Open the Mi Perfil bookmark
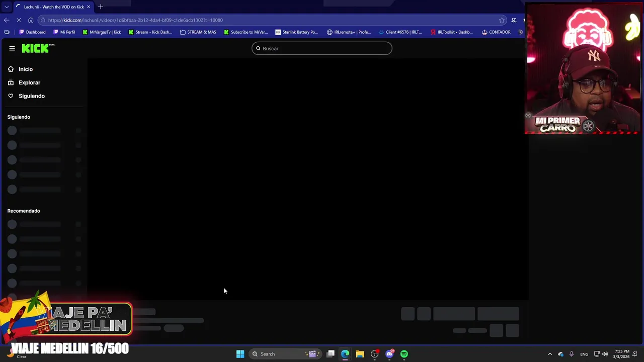The image size is (644, 362). click(x=64, y=32)
